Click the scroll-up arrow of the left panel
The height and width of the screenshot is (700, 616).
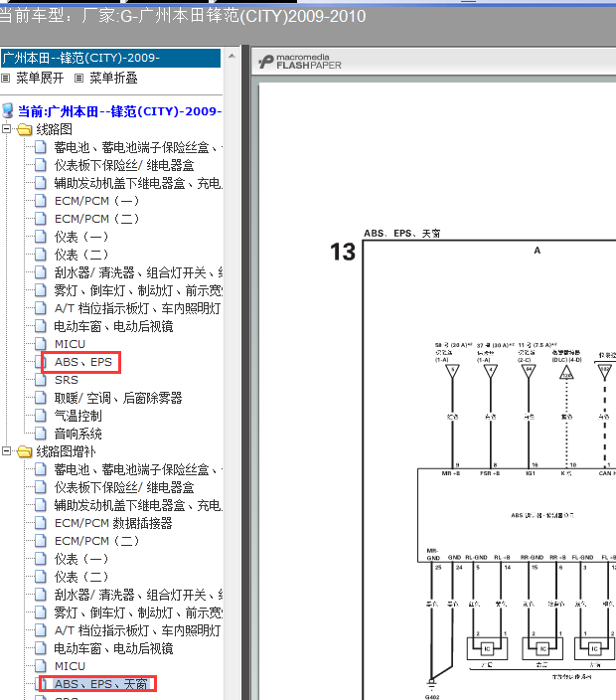coord(231,57)
